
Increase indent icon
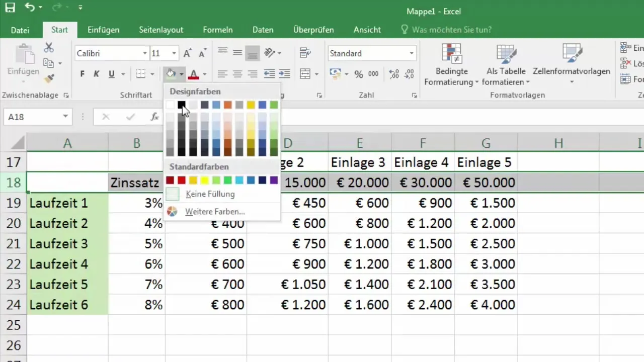tap(285, 74)
